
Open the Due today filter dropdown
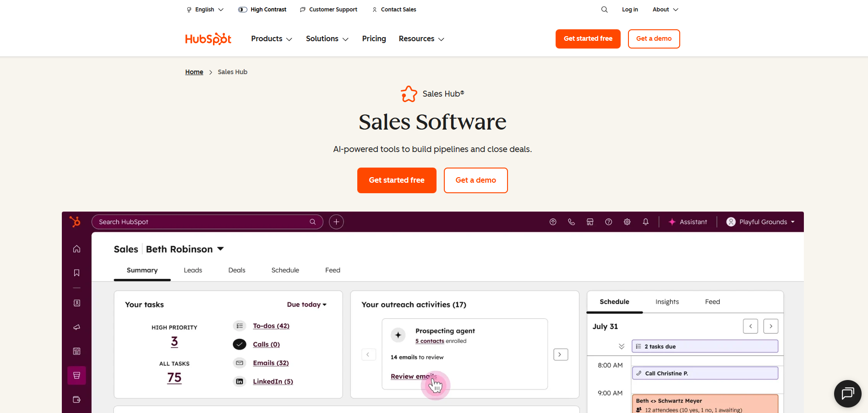pyautogui.click(x=306, y=304)
